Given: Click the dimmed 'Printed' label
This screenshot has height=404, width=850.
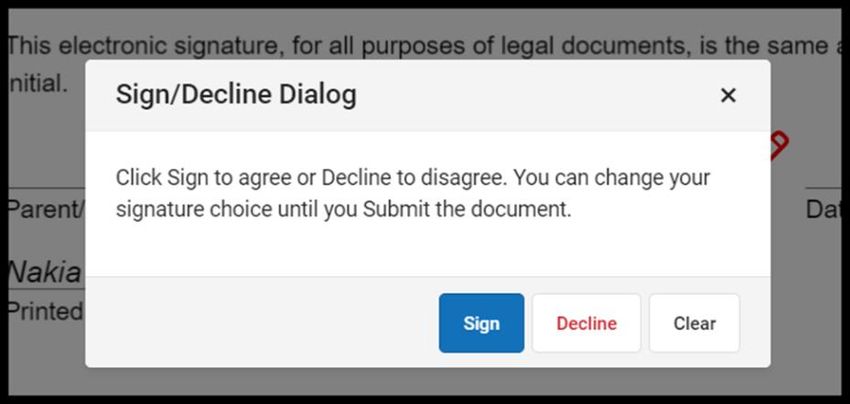Looking at the screenshot, I should click(x=45, y=311).
